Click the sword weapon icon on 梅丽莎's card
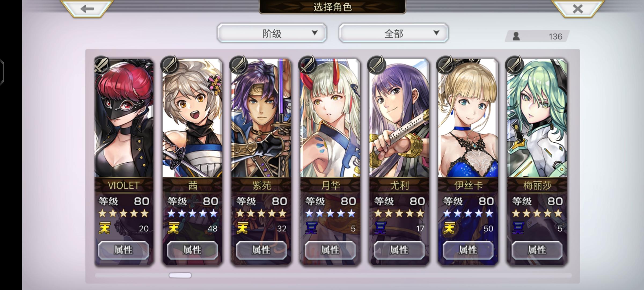Screen dimensions: 644x290 [x=514, y=65]
